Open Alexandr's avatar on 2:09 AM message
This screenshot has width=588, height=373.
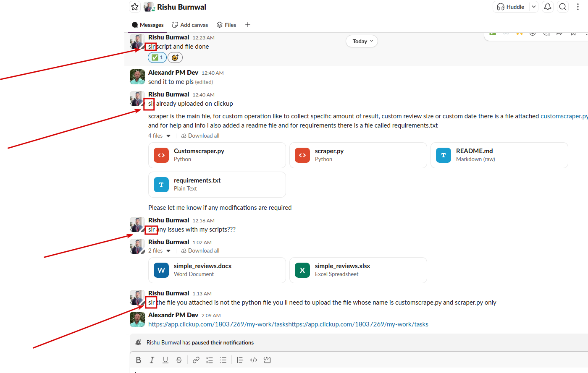[137, 319]
